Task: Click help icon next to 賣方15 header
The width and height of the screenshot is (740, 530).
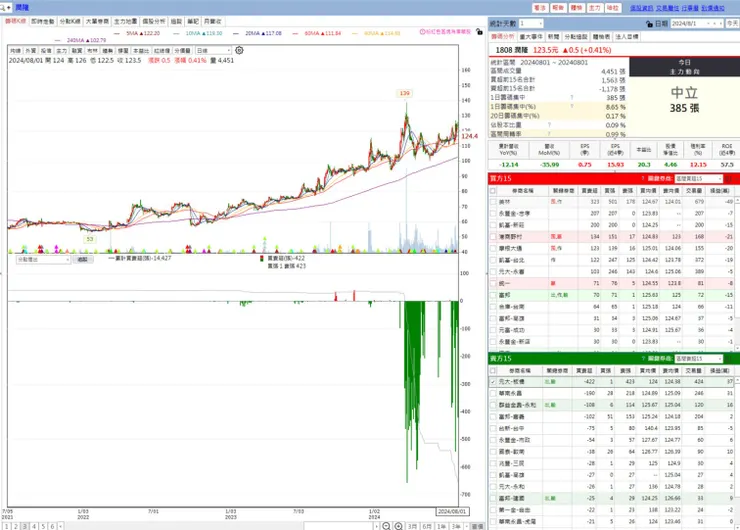Action: pos(642,359)
